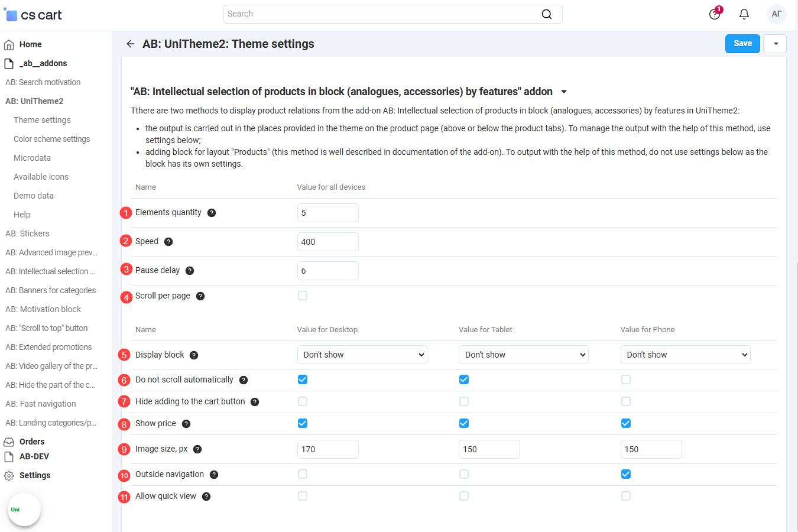Open Microdata in sidebar
798x532 pixels.
32,158
